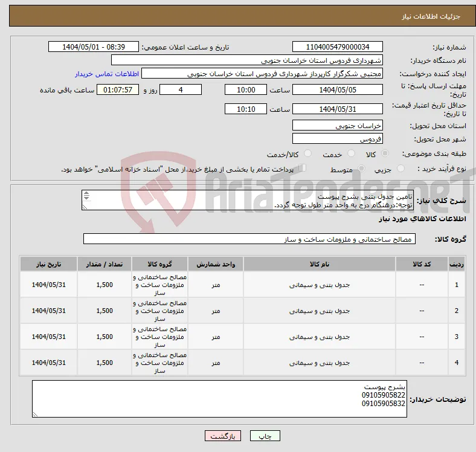Click the remaining time field 01:07:57

[x=118, y=89]
